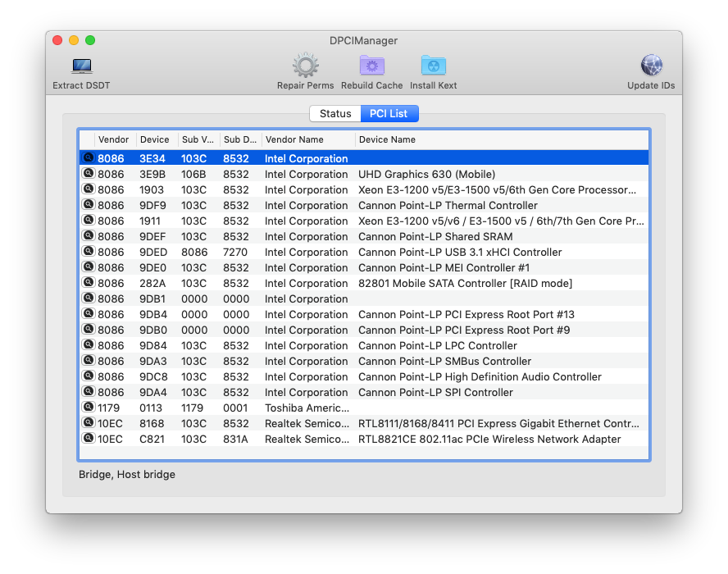Select UHD Graphics 630 (Mobile) text
The image size is (728, 574).
[426, 174]
